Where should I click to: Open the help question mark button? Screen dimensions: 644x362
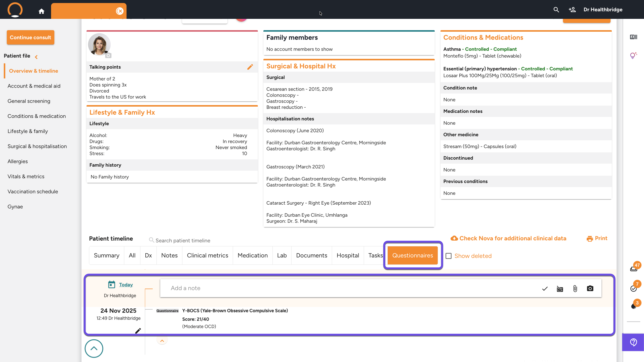633,342
